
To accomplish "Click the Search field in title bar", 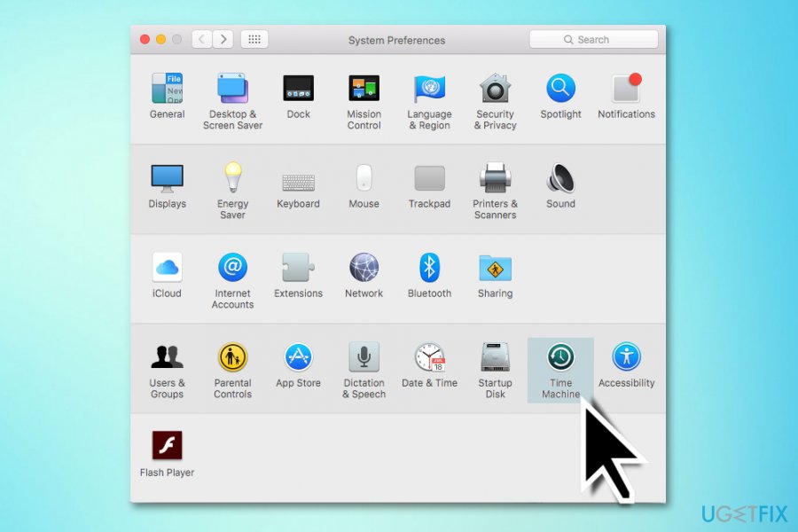I will click(x=593, y=39).
